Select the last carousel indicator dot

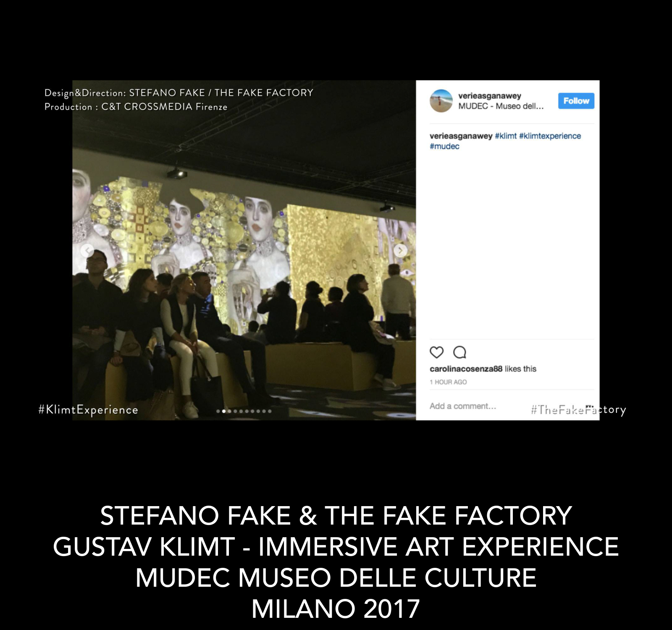[270, 411]
